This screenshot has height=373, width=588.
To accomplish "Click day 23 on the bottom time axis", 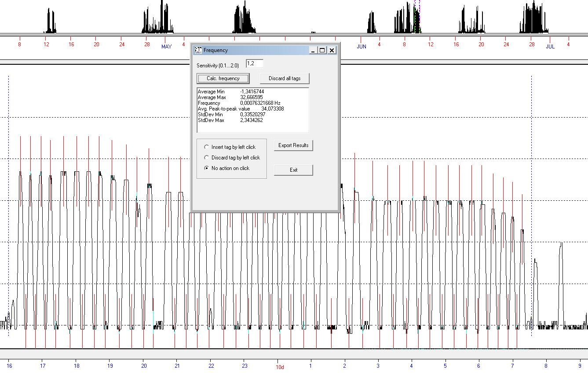I will [245, 366].
